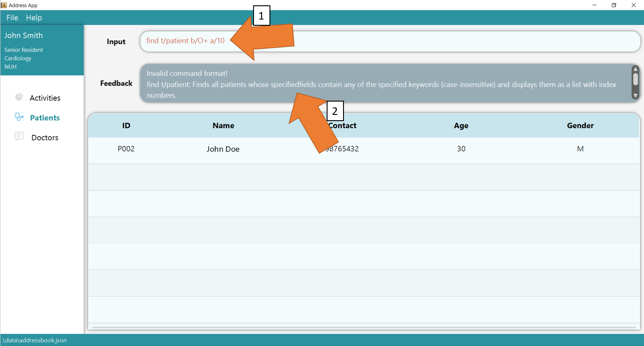Click patient ID P002 cell
The height and width of the screenshot is (346, 644).
(126, 149)
